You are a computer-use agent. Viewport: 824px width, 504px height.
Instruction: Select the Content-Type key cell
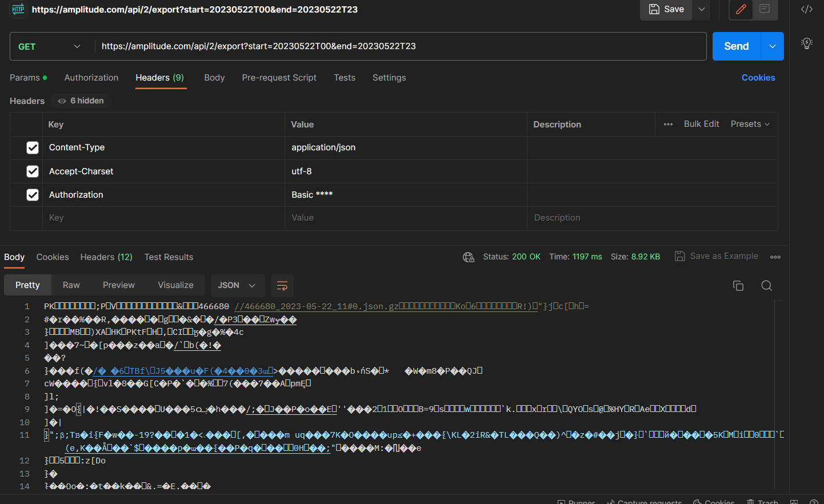coord(163,147)
